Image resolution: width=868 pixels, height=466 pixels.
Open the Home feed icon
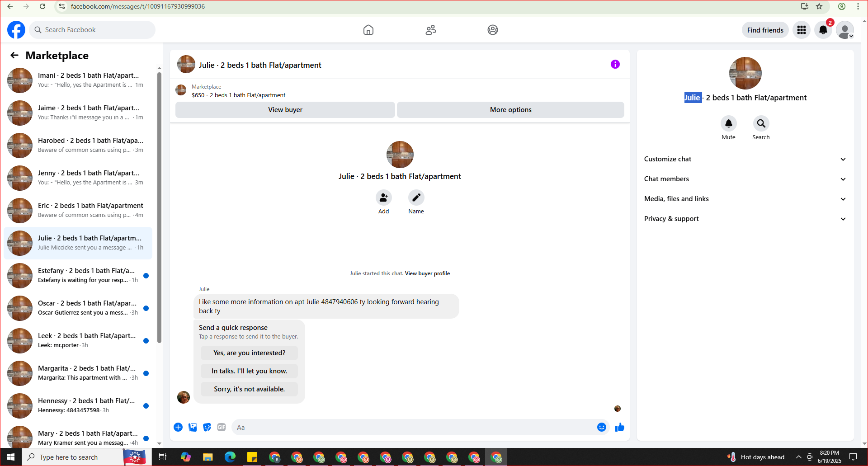tap(368, 30)
